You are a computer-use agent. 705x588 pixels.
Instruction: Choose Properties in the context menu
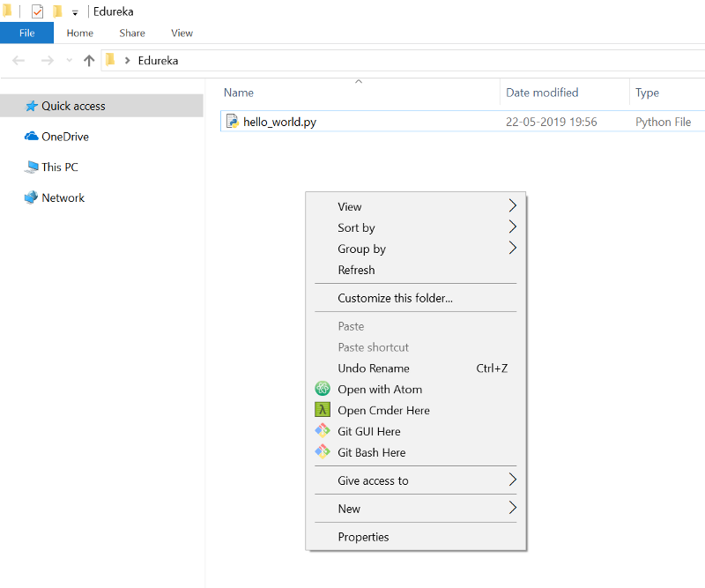click(x=363, y=537)
